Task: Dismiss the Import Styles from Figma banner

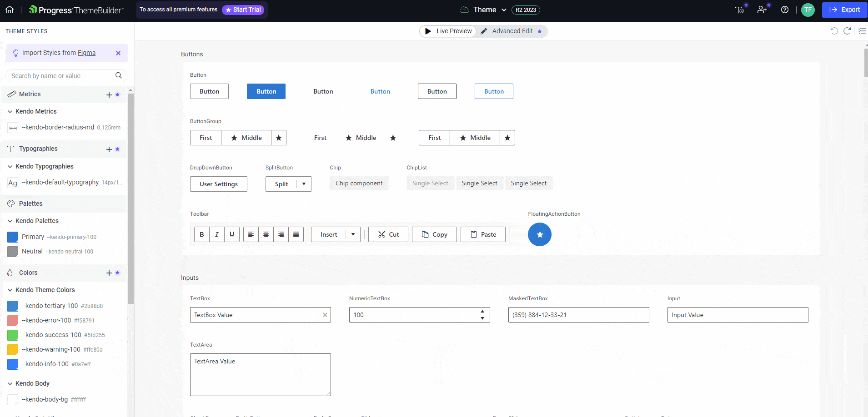Action: (118, 53)
